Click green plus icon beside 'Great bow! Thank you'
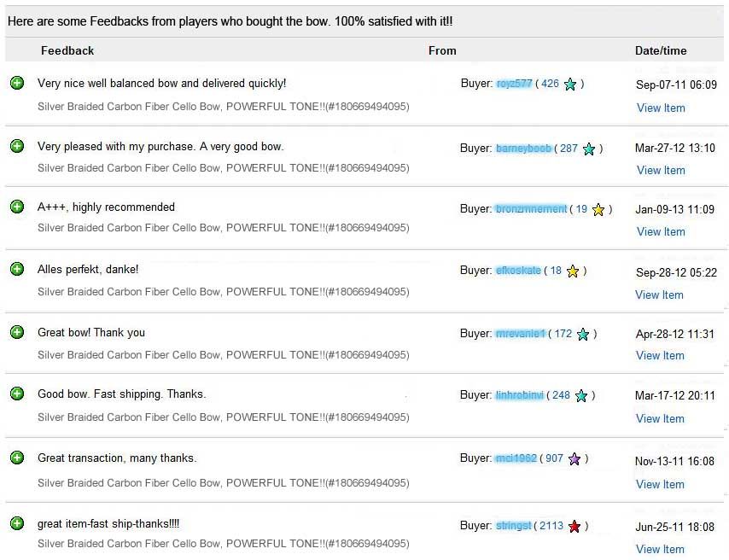This screenshot has height=560, width=729. tap(17, 332)
